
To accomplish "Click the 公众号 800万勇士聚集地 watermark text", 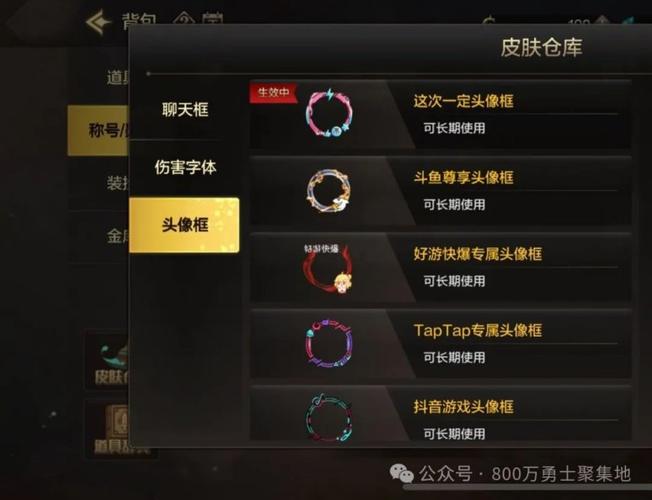I will click(x=525, y=474).
